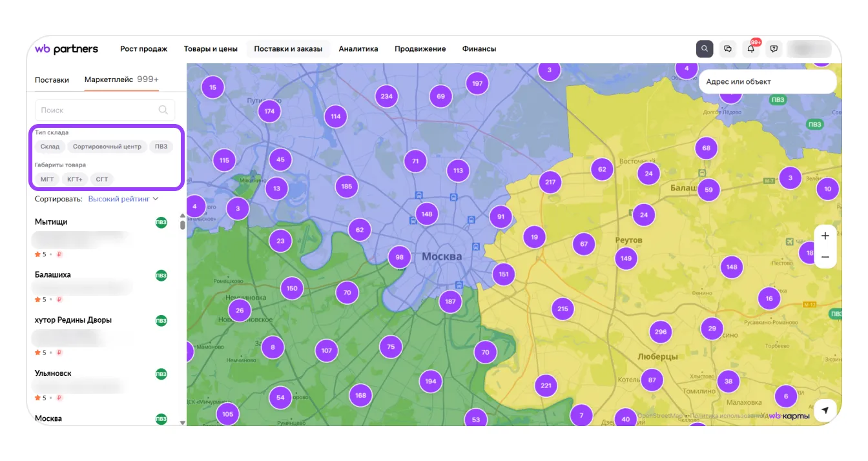Open the map cluster marker labeled 87
Screen dimensions: 868x461
[652, 380]
